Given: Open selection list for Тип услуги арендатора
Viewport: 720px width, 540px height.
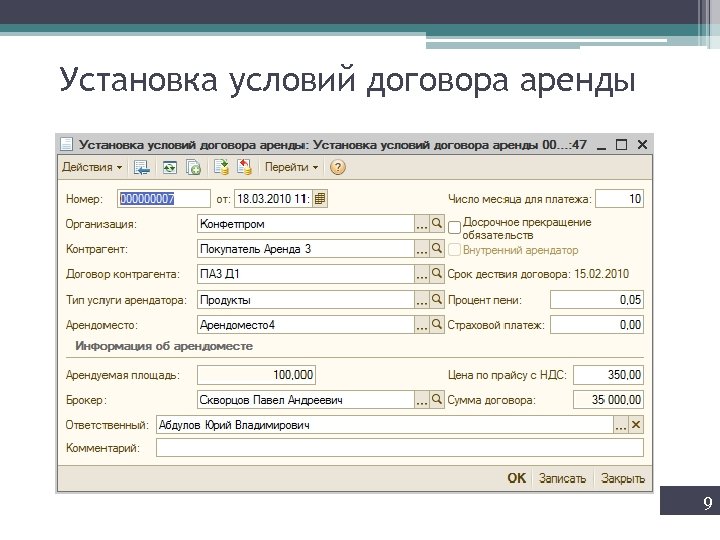Looking at the screenshot, I should (x=422, y=300).
